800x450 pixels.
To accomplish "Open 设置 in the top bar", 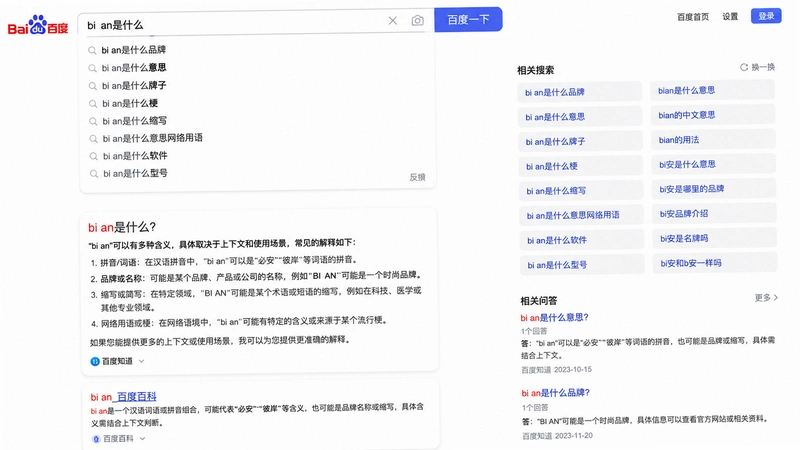I will click(x=730, y=17).
